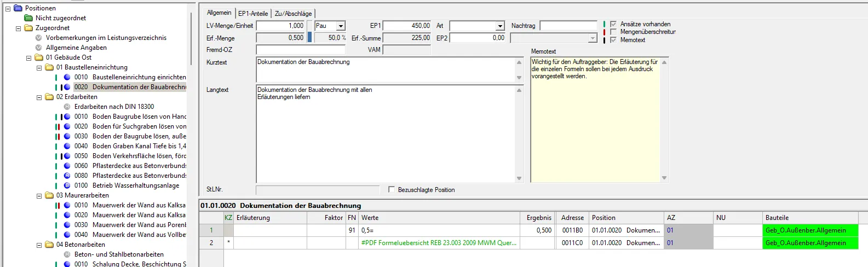Viewport: 868px width, 267px height.
Task: Click blue icon of 0040 Mauerwerk Vollbe
Action: pos(67,235)
